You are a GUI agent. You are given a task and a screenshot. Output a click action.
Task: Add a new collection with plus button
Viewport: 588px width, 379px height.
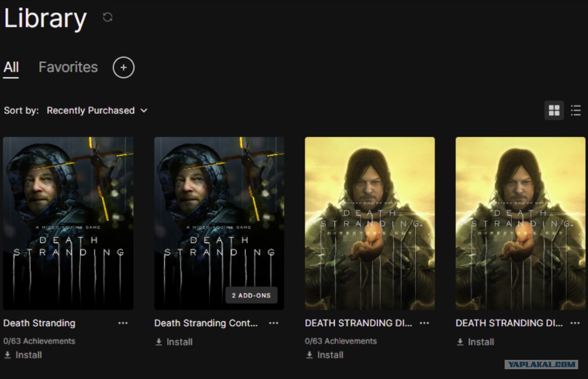(x=124, y=68)
